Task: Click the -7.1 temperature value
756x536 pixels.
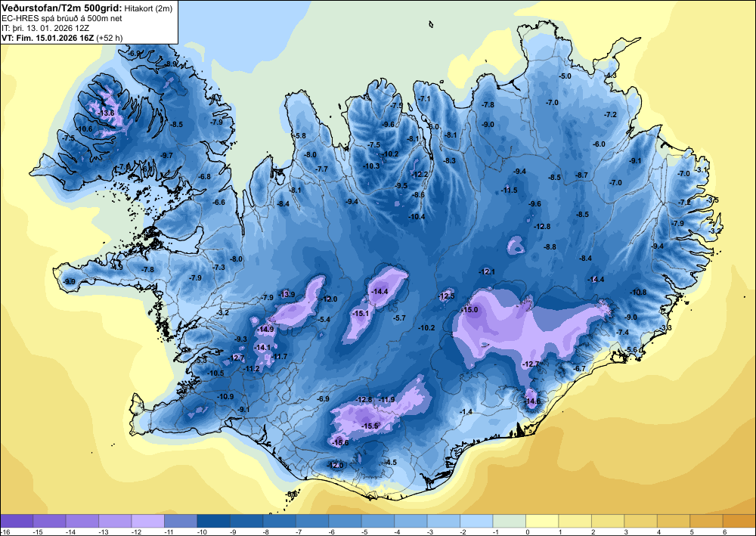Action: click(424, 98)
